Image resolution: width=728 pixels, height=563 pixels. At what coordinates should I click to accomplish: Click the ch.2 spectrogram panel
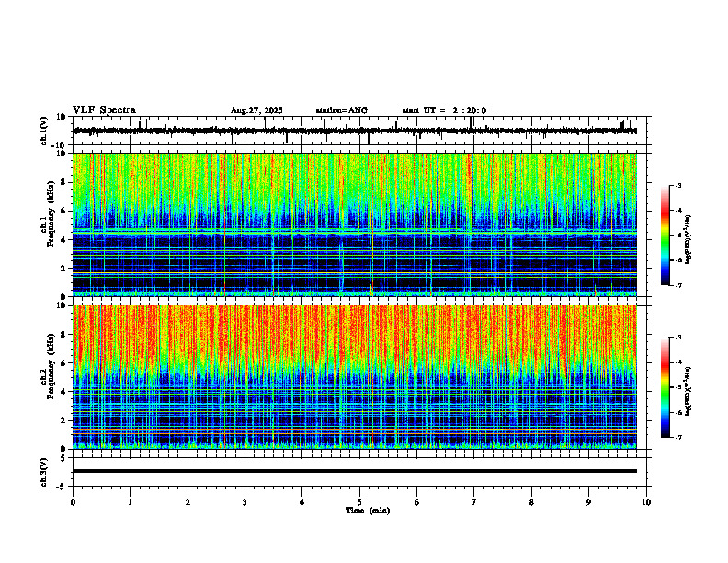[354, 377]
